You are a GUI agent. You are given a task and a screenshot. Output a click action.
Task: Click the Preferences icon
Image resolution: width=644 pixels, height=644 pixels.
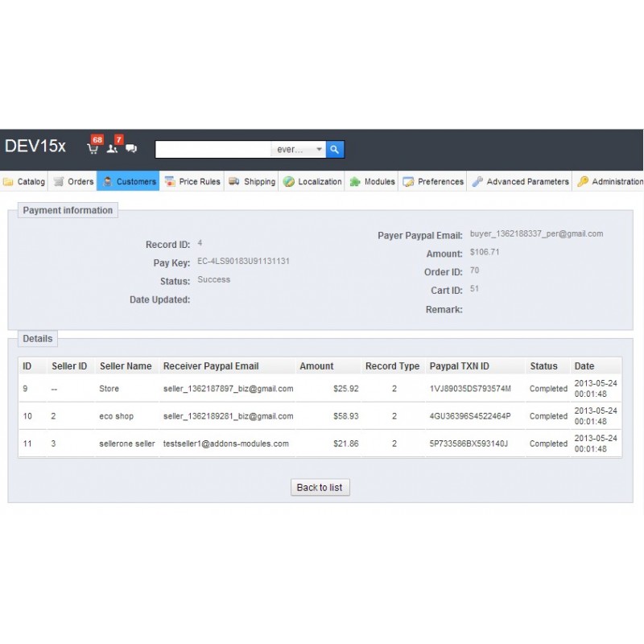(408, 182)
